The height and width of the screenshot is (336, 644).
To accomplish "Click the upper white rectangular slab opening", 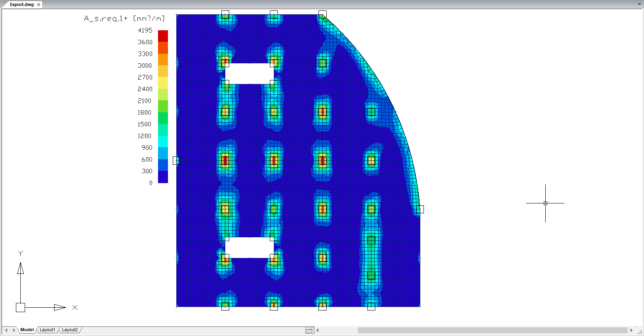I will [250, 74].
